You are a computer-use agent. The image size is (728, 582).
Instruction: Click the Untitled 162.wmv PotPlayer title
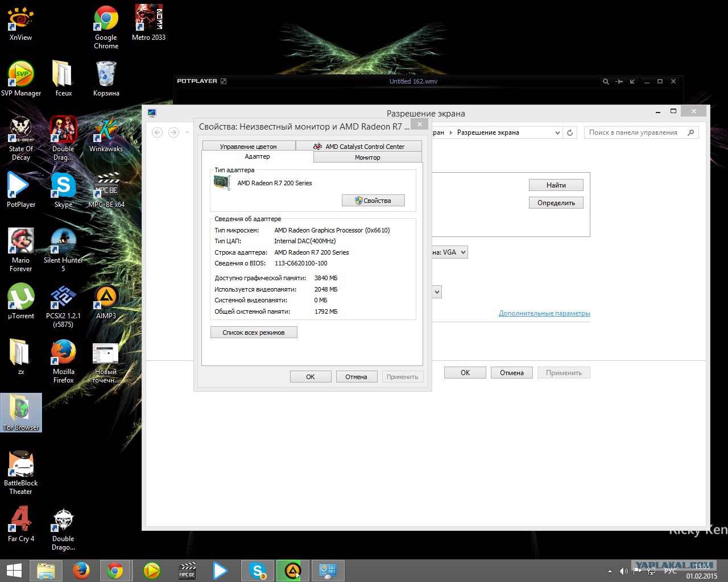pos(413,81)
